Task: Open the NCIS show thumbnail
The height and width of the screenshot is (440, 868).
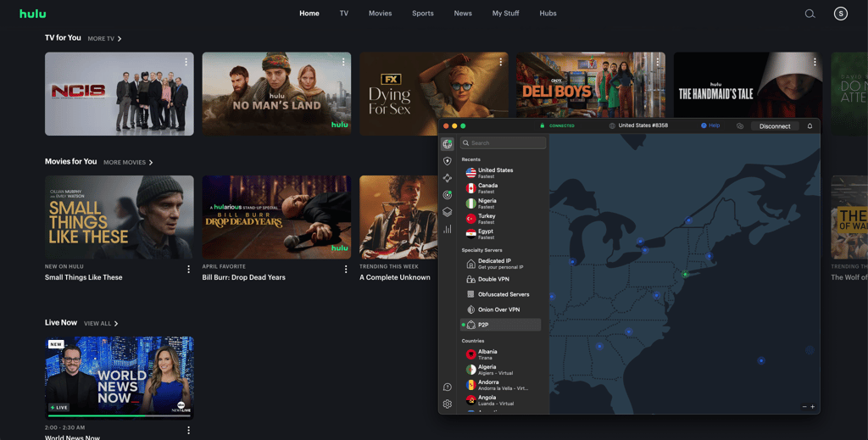Action: click(x=119, y=93)
